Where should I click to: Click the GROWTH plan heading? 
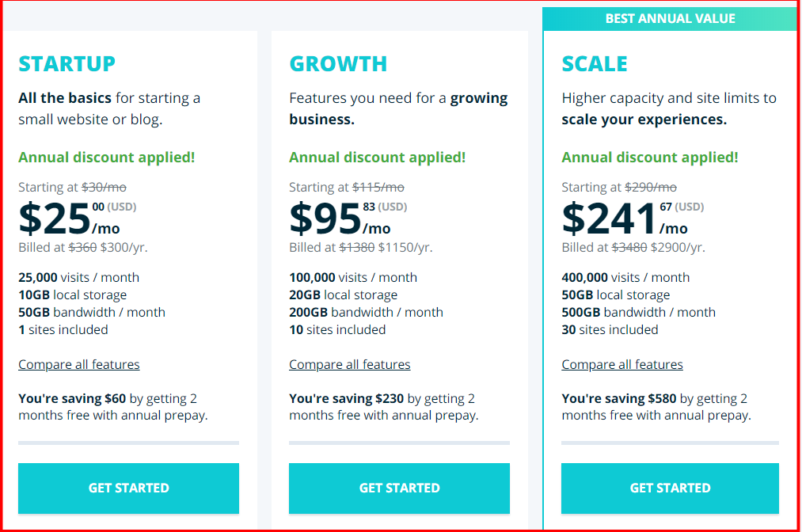[x=338, y=63]
